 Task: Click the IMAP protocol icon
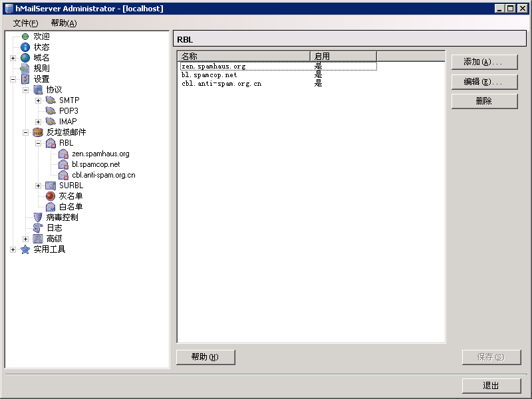click(x=51, y=121)
